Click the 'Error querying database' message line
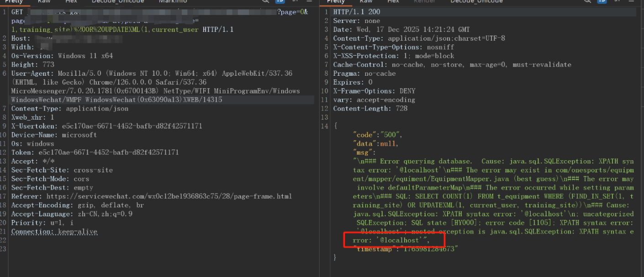The image size is (644, 277). (x=493, y=161)
